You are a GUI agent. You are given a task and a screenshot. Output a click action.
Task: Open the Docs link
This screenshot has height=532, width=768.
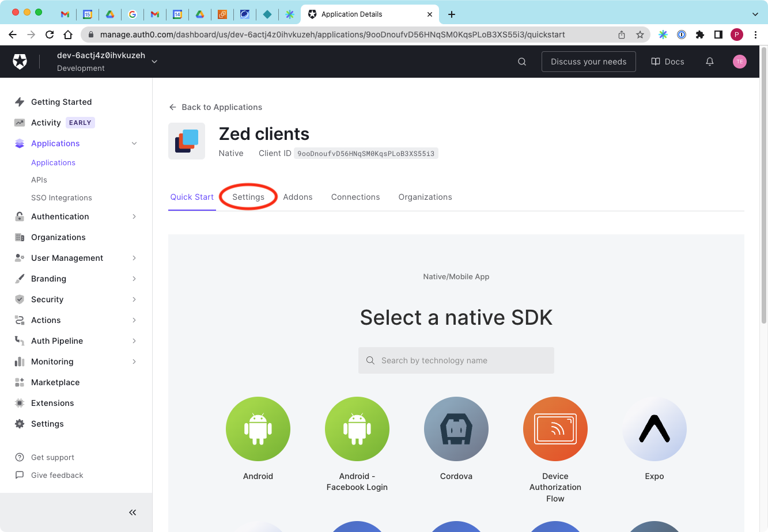coord(668,62)
